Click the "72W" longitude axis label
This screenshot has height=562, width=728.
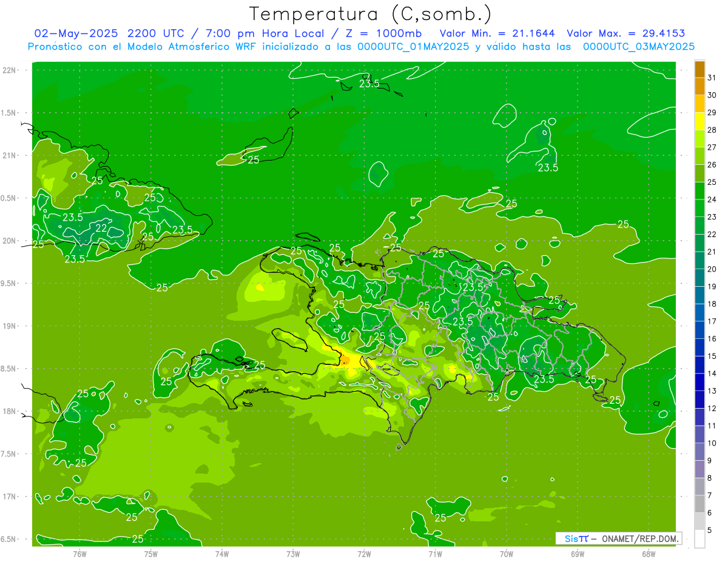pos(364,554)
